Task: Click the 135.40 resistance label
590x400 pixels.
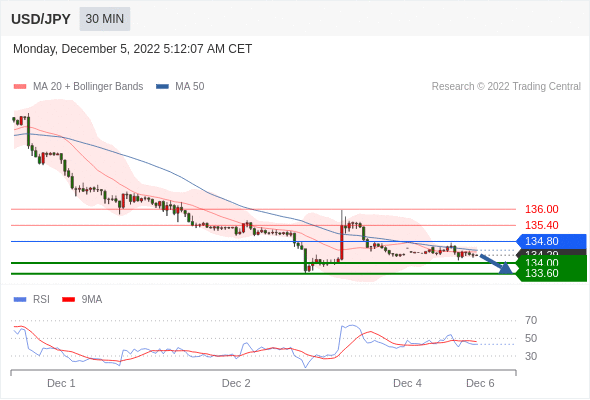Action: coord(541,225)
